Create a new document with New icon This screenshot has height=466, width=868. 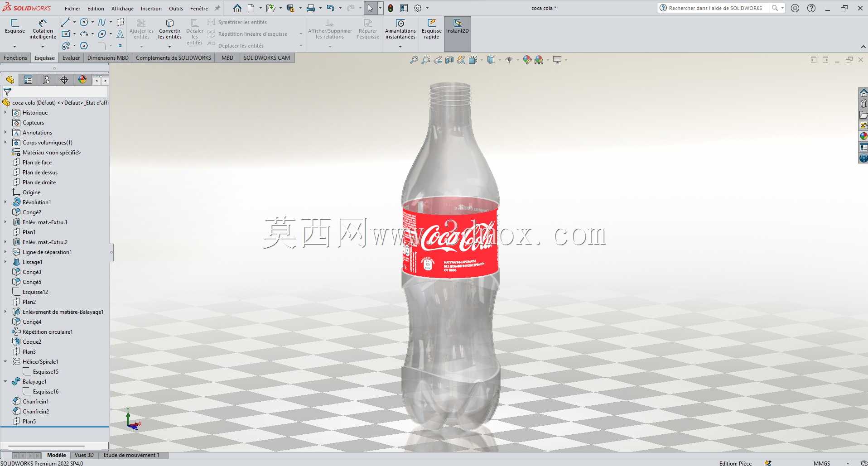click(x=251, y=8)
